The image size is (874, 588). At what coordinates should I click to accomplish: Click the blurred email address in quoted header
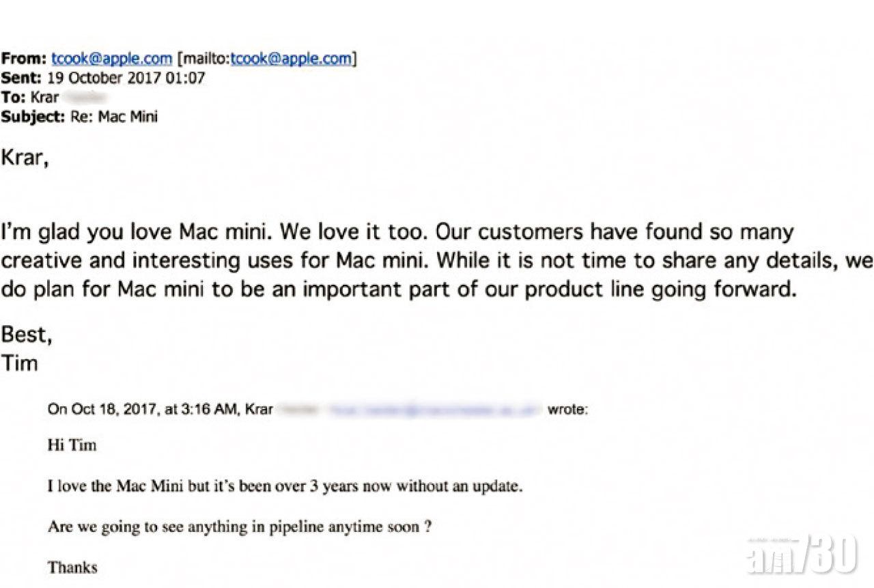pos(436,410)
